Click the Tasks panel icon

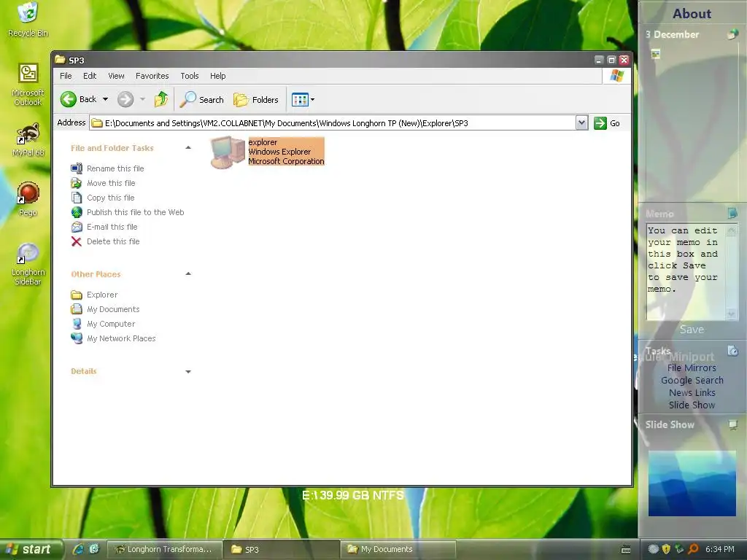[732, 351]
